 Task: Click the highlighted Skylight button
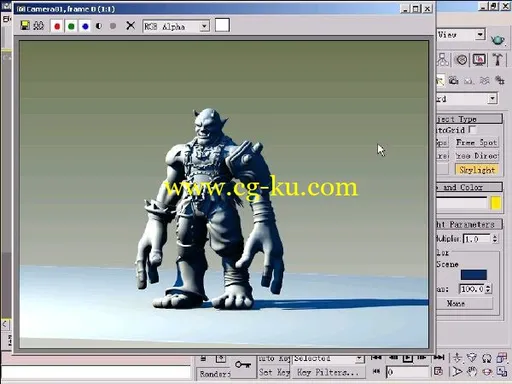[476, 170]
